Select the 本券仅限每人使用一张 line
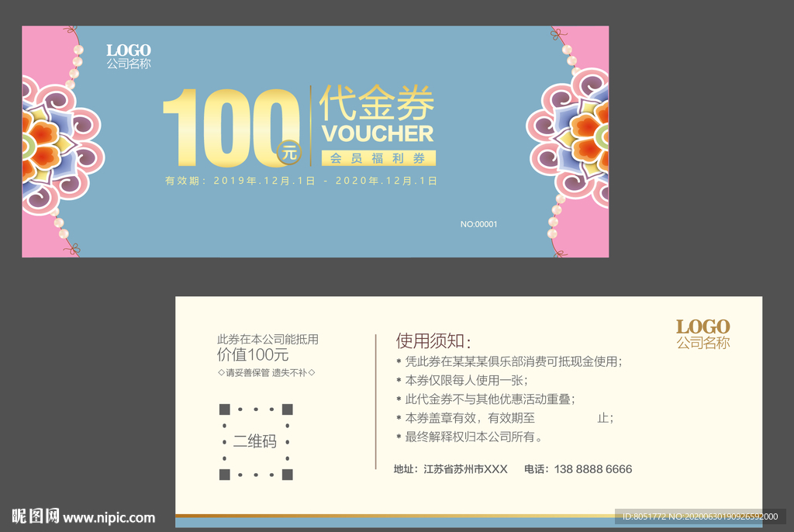 462,381
